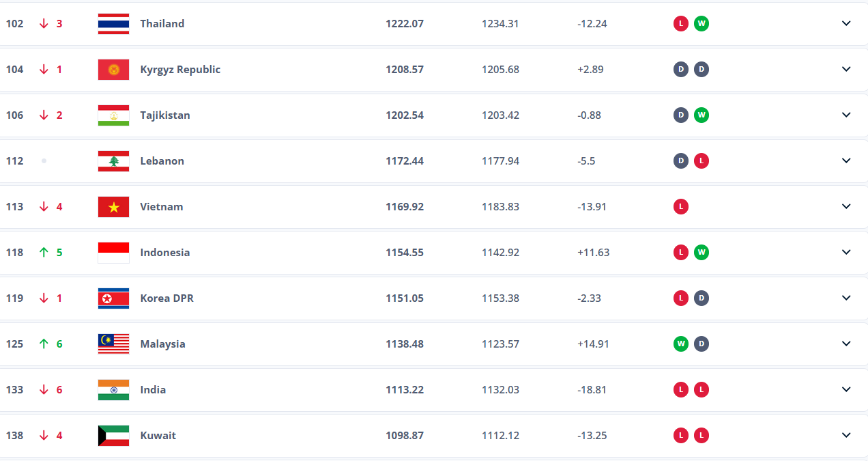Viewport: 868px width, 461px height.
Task: Click Korea DPR's grey D result badge
Action: tap(701, 298)
